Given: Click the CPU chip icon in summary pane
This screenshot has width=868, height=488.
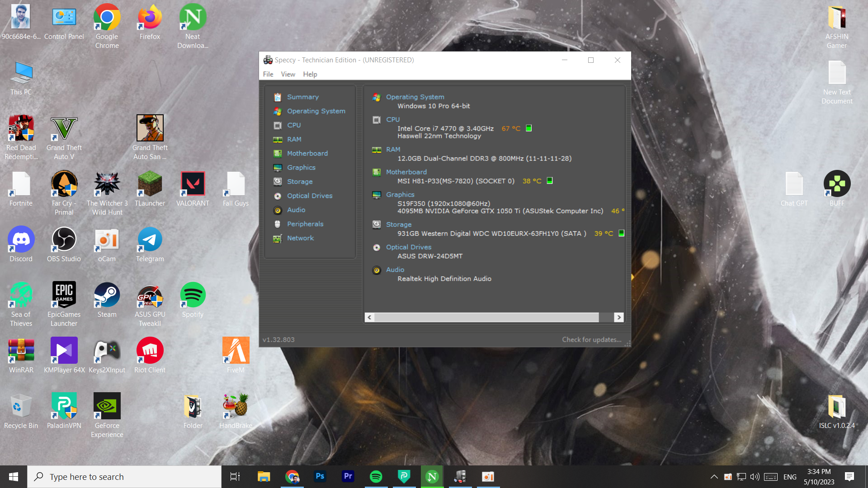Looking at the screenshot, I should coord(376,120).
